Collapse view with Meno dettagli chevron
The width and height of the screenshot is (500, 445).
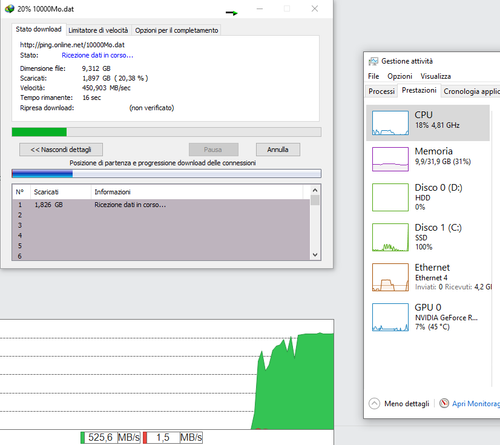click(374, 404)
